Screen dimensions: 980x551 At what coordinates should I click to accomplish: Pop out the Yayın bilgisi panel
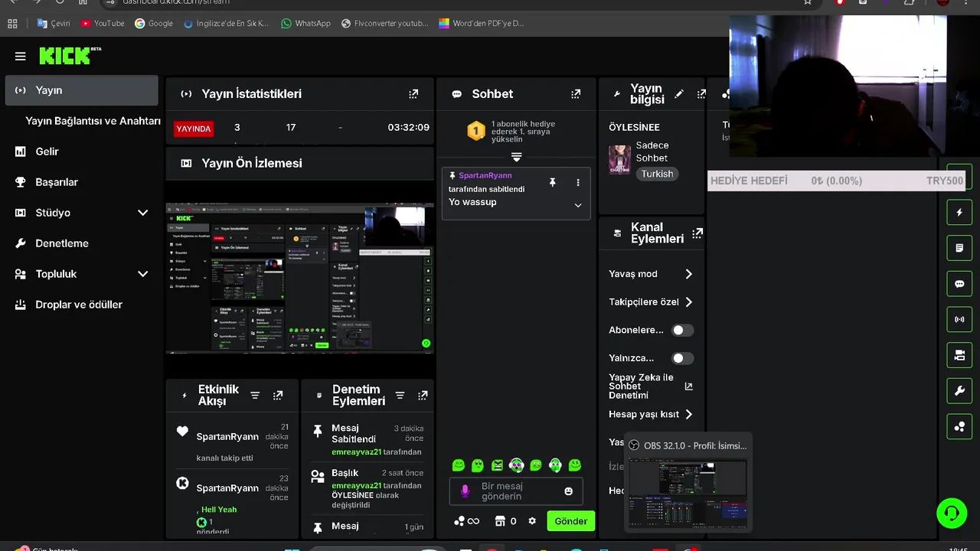[701, 94]
